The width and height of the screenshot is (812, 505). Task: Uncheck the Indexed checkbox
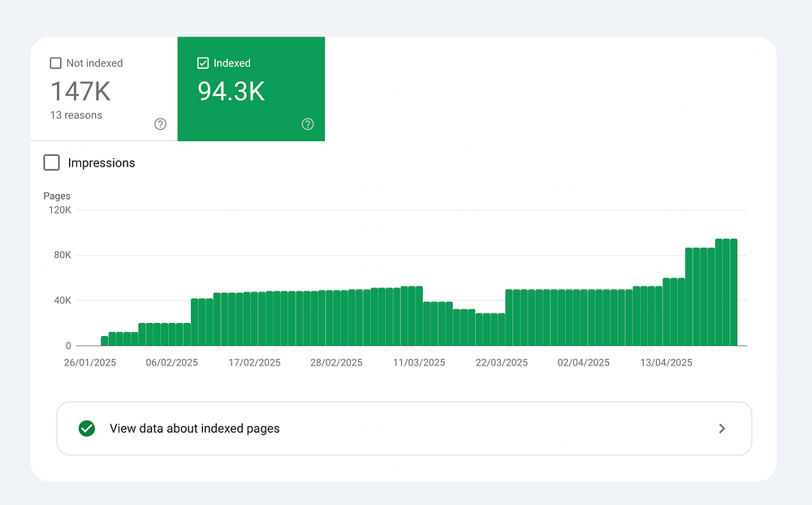tap(203, 63)
